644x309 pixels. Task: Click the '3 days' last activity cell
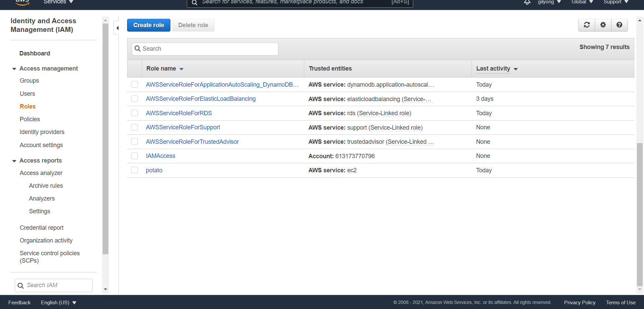[485, 99]
